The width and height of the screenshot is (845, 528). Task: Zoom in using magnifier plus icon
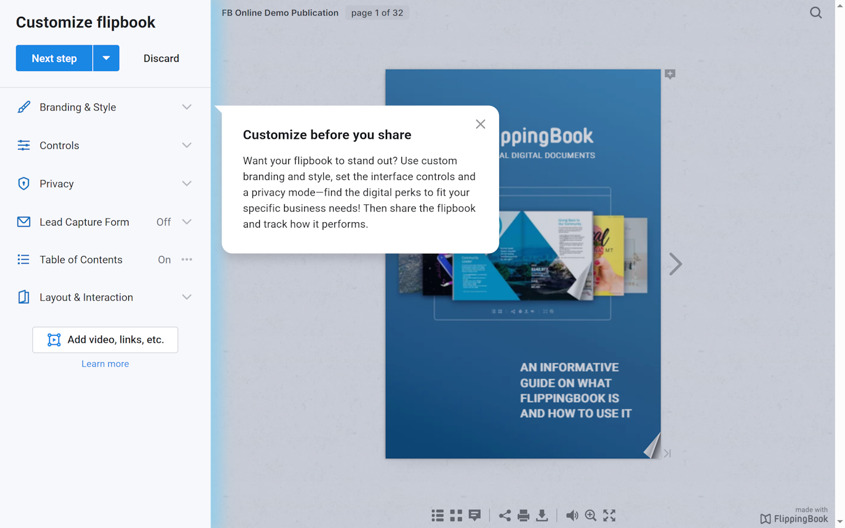[591, 516]
